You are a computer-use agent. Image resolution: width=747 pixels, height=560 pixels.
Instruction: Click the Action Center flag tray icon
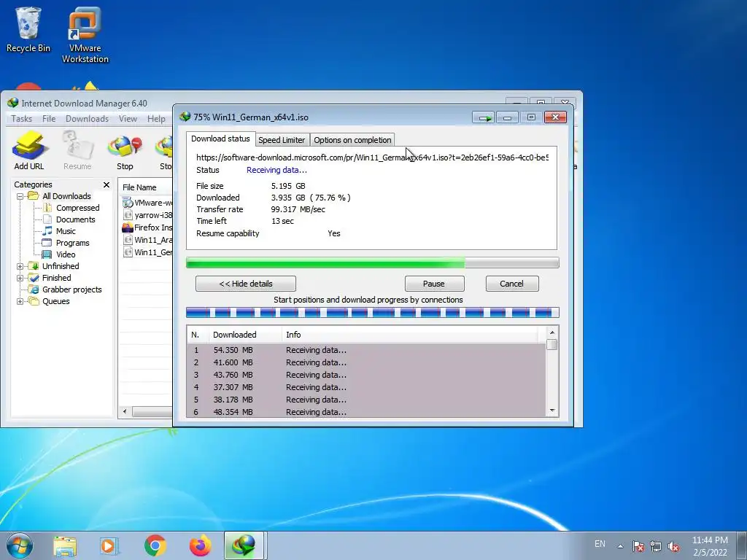click(x=638, y=546)
